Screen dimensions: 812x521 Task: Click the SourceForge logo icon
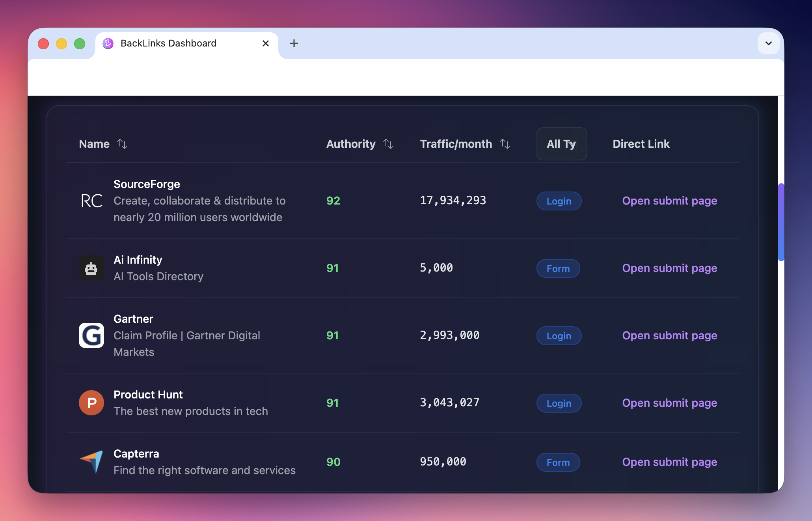click(91, 201)
